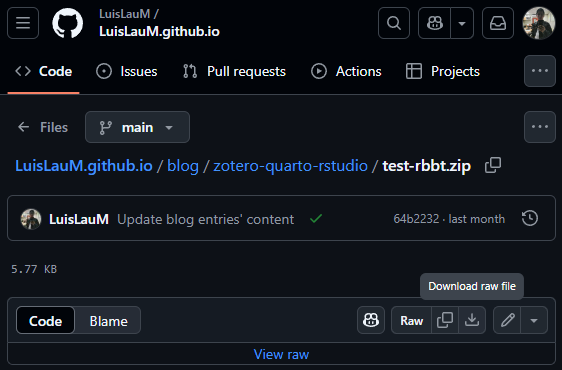Open Copilot chat in header

434,23
